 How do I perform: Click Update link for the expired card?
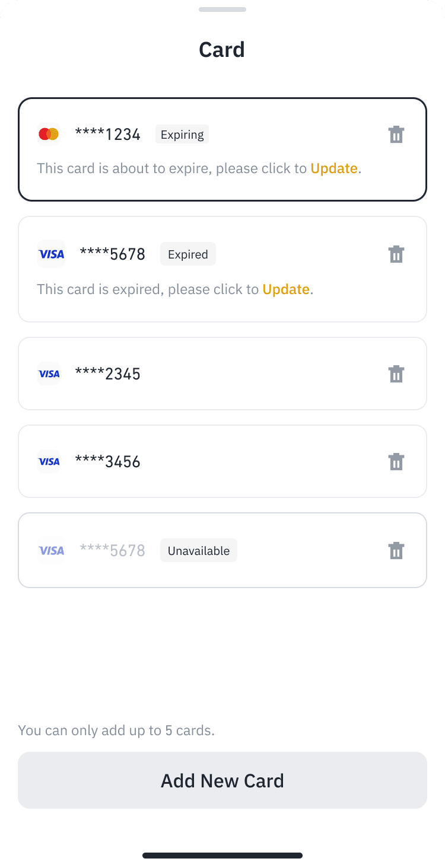click(286, 289)
